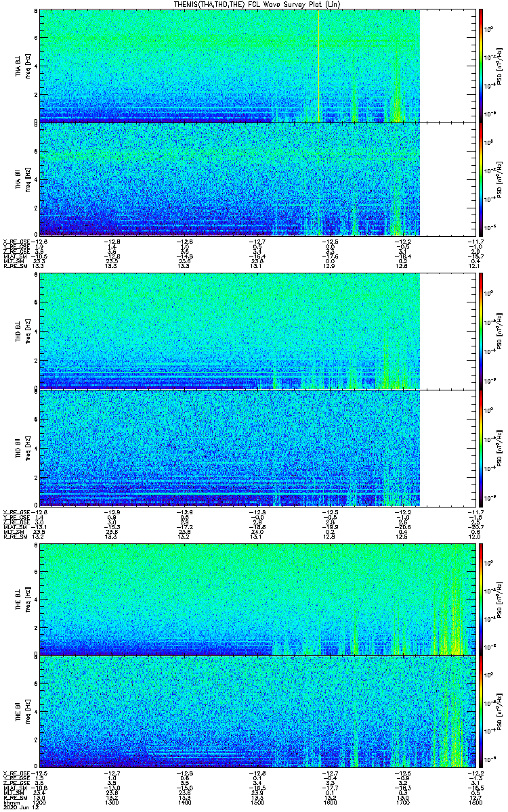Click the PSD color bar beside THD B-perpendicular

[x=481, y=332]
